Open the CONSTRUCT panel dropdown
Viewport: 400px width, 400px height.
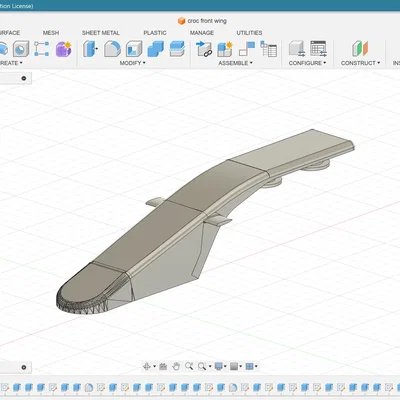coord(360,63)
